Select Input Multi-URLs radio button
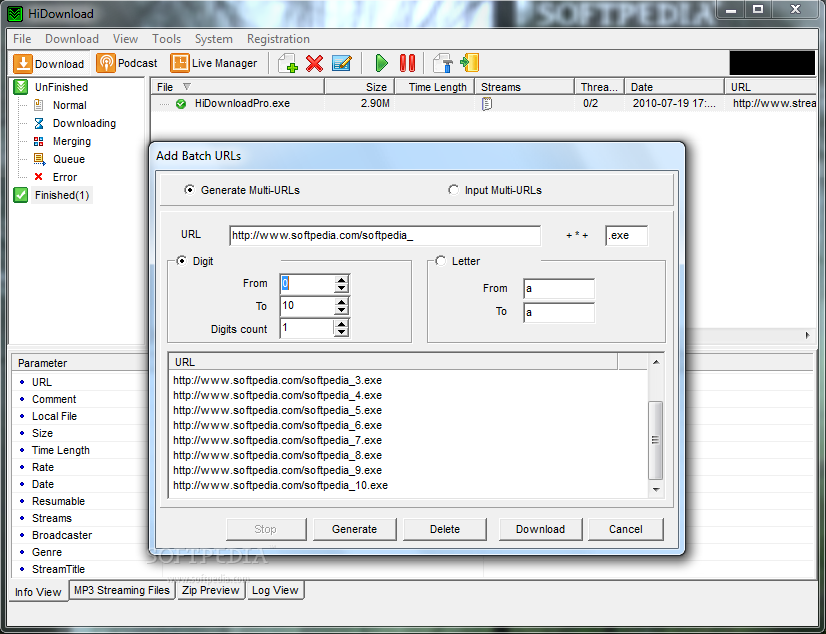826x634 pixels. [x=453, y=190]
